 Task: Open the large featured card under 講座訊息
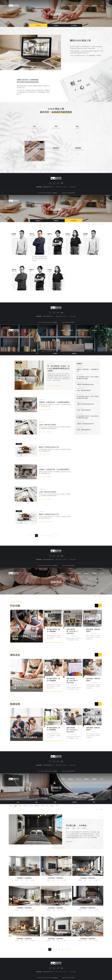tap(26, 675)
